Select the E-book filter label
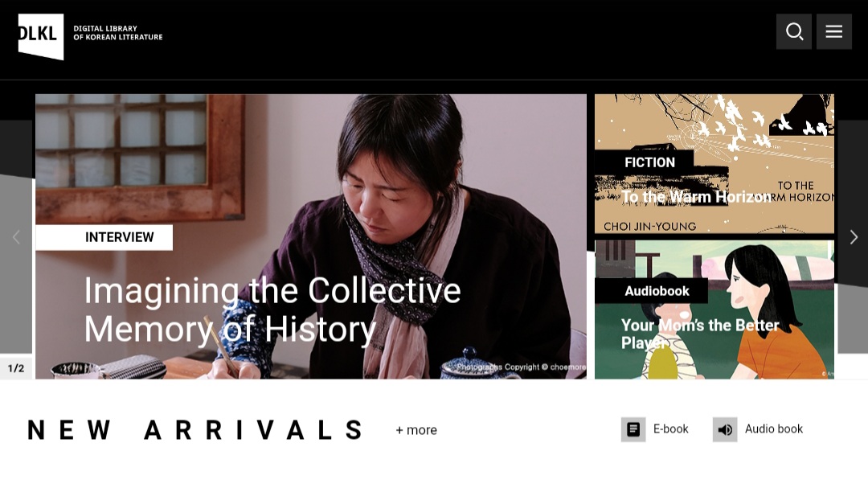Image resolution: width=868 pixels, height=492 pixels. [x=670, y=429]
